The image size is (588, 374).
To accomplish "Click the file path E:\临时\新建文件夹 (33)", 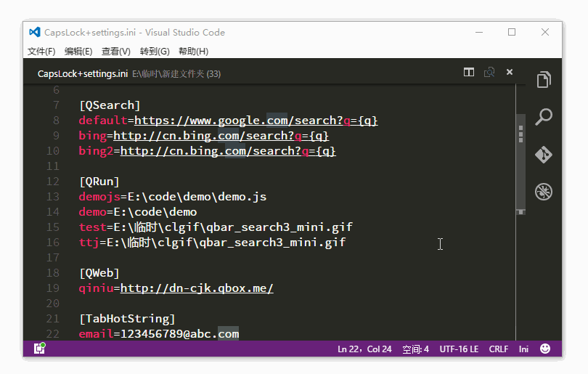I will point(176,74).
